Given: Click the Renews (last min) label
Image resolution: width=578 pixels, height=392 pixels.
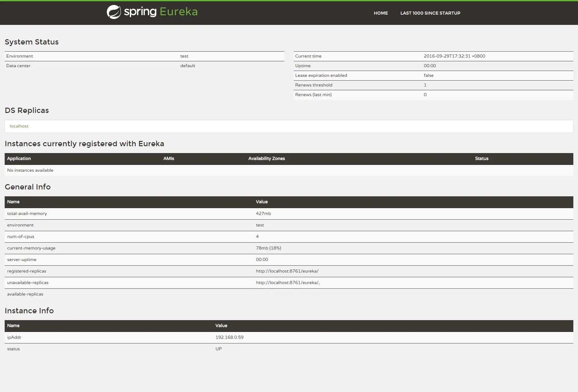Looking at the screenshot, I should pyautogui.click(x=313, y=95).
